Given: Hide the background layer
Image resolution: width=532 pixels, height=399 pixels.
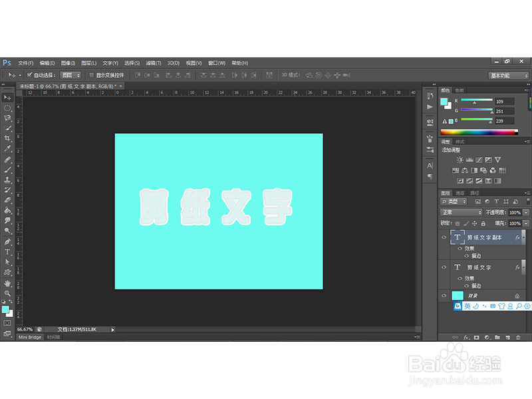Looking at the screenshot, I should (x=444, y=295).
